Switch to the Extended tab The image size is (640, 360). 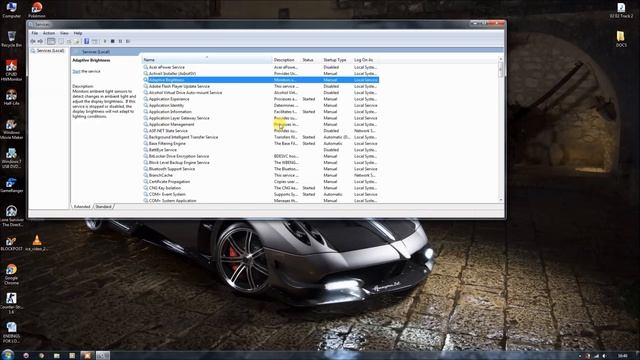[82, 207]
